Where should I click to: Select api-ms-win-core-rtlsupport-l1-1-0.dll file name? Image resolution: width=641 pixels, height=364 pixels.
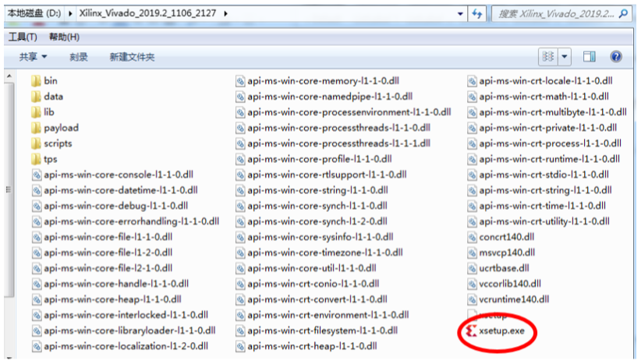point(327,175)
